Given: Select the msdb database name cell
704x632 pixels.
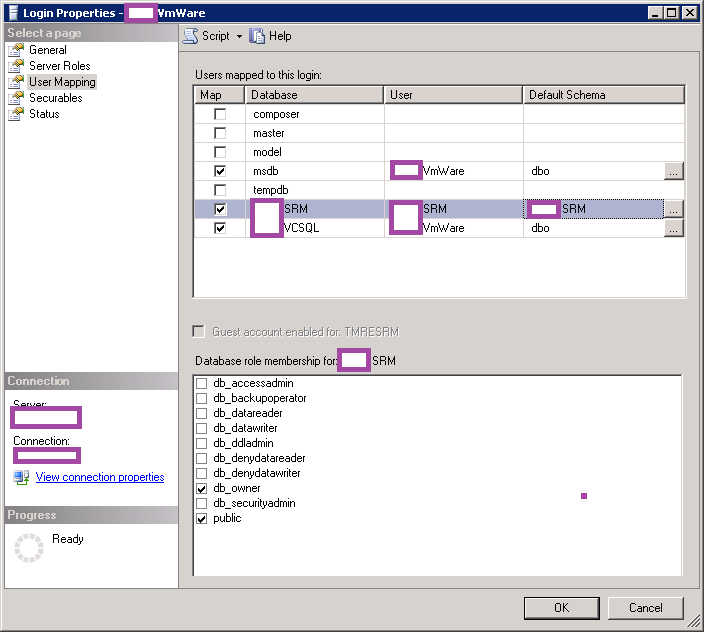Looking at the screenshot, I should tap(315, 171).
